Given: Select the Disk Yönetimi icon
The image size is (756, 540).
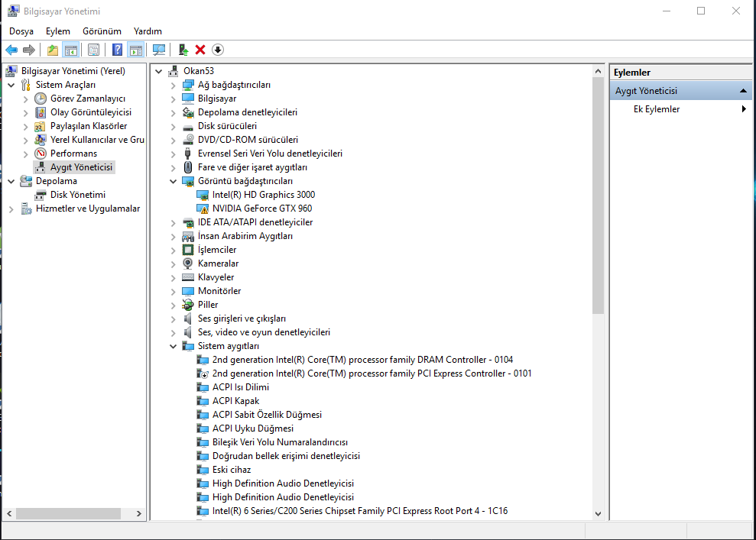Looking at the screenshot, I should [x=41, y=195].
